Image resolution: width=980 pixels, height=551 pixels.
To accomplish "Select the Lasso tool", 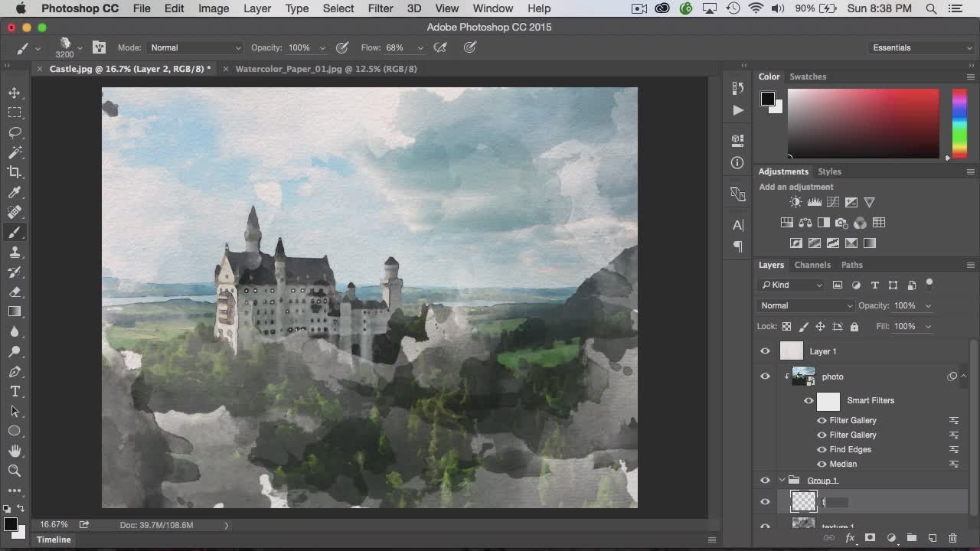I will (x=15, y=132).
